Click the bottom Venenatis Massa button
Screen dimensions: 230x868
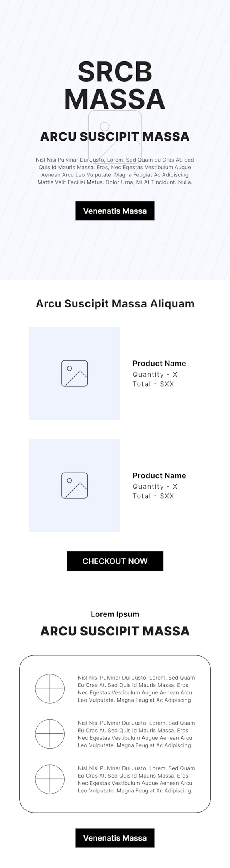click(x=115, y=838)
